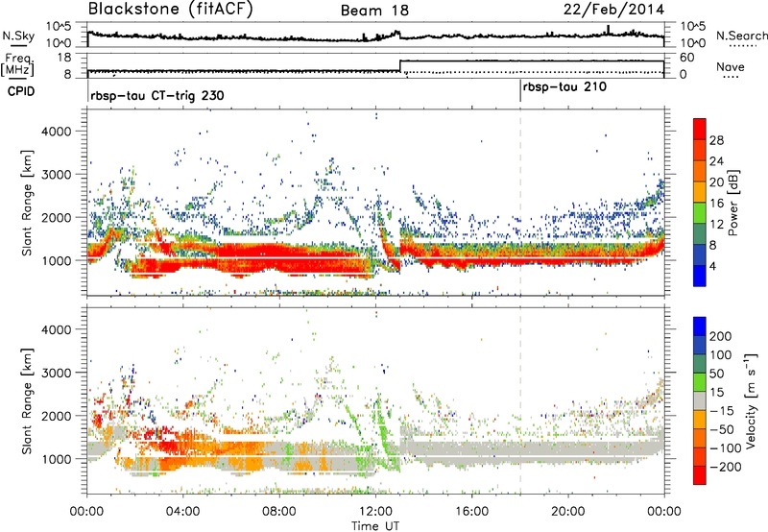Click the "16:00" time tick label
Screen dimensions: 768x532
click(x=471, y=512)
